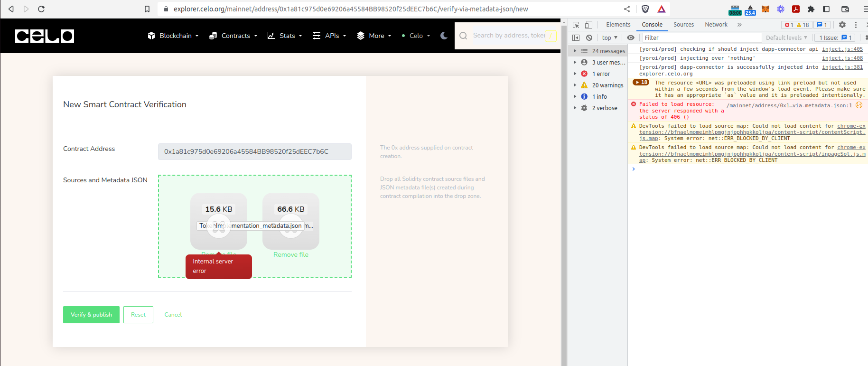Open the share icon in address bar

tap(627, 9)
